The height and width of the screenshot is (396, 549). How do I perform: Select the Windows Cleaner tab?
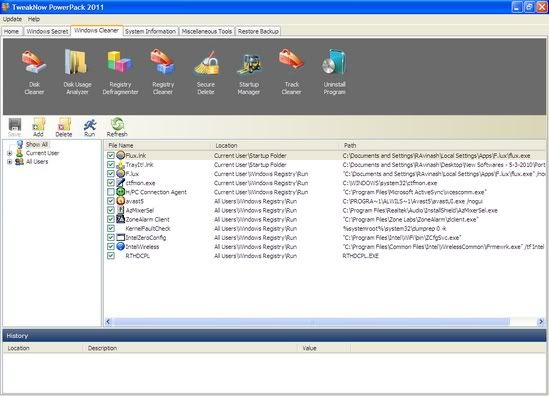[x=97, y=30]
